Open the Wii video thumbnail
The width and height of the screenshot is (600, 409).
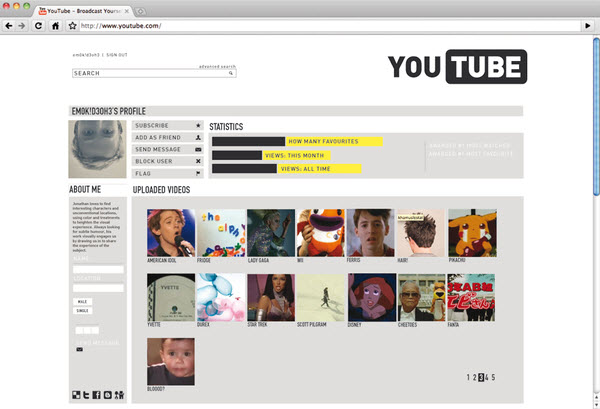[321, 233]
